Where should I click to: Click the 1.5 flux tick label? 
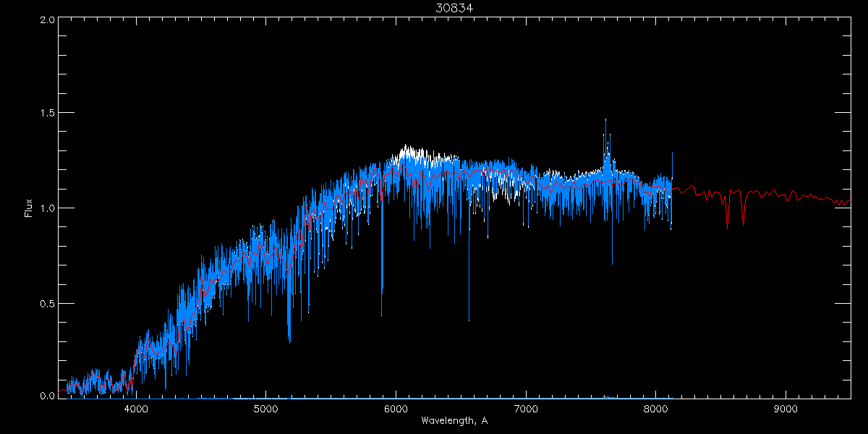coord(48,114)
